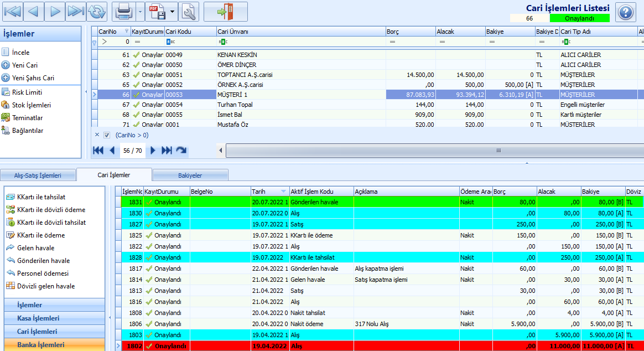
Task: Go to next record toolbar arrow
Action: [55, 12]
